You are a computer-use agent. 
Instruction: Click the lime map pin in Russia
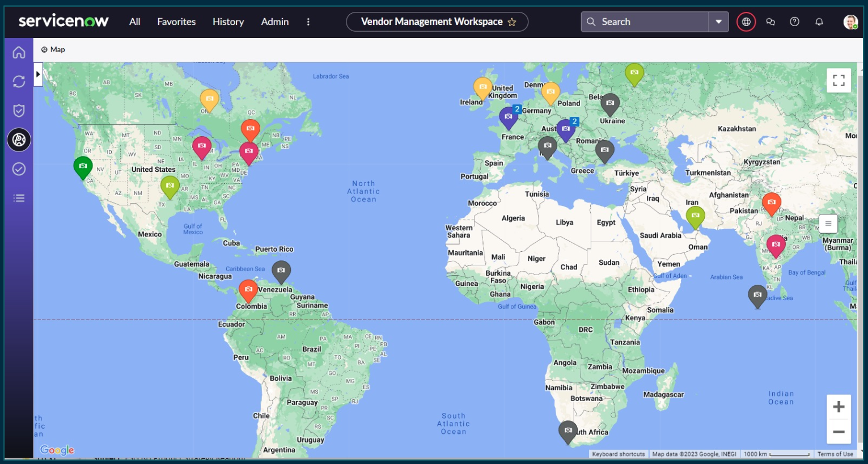pyautogui.click(x=634, y=74)
